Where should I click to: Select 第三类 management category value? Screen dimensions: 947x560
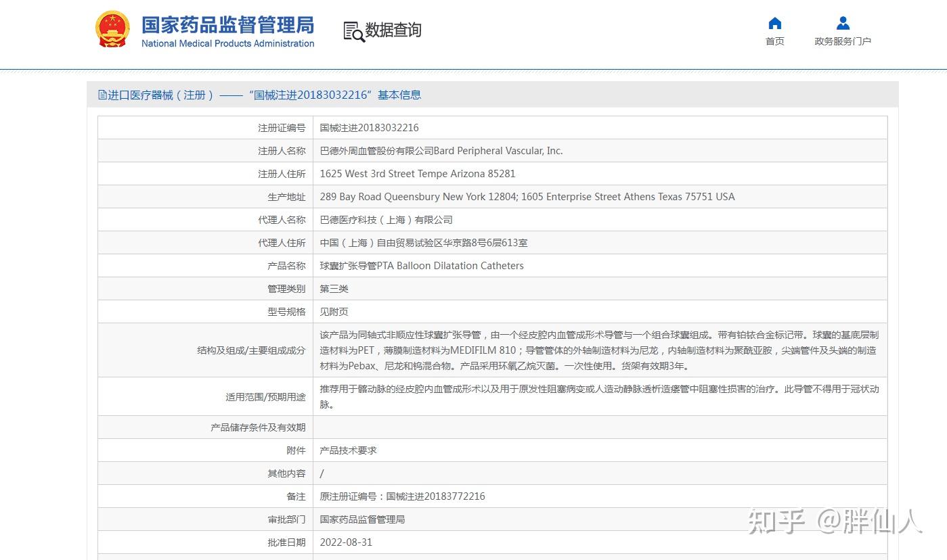[334, 289]
